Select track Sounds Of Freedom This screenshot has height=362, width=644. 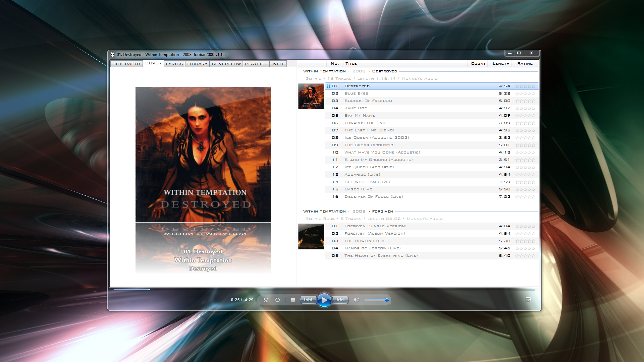point(432,101)
